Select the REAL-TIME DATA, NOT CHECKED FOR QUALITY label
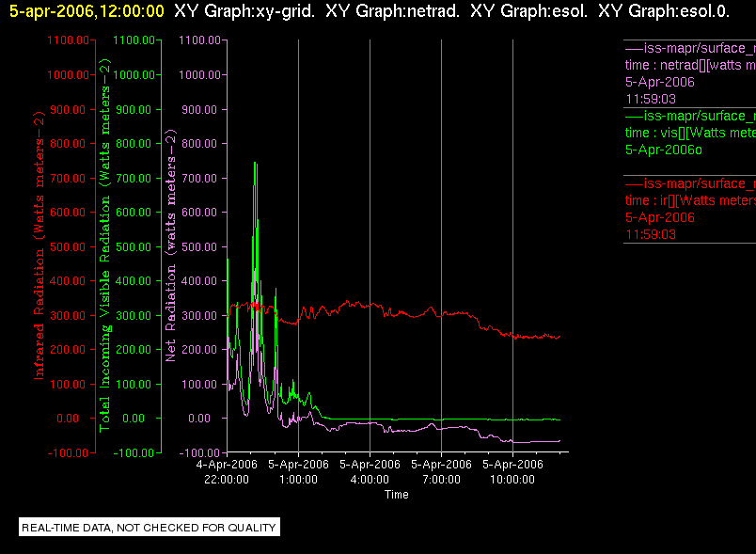 pyautogui.click(x=149, y=527)
